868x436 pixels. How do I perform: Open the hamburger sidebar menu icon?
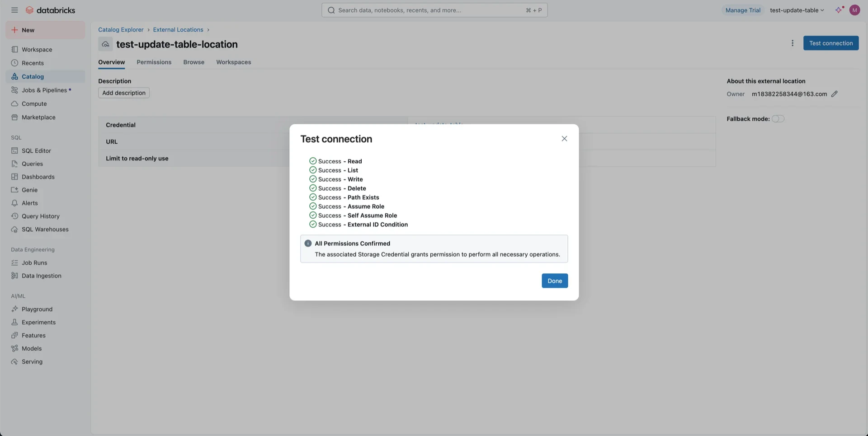14,10
